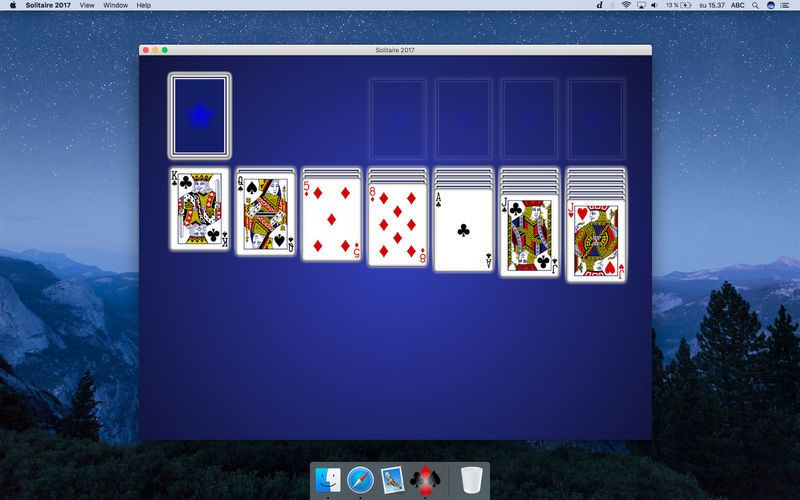Image resolution: width=800 pixels, height=500 pixels.
Task: Zoom the Solitaire 2017 window with green button
Action: pyautogui.click(x=164, y=50)
